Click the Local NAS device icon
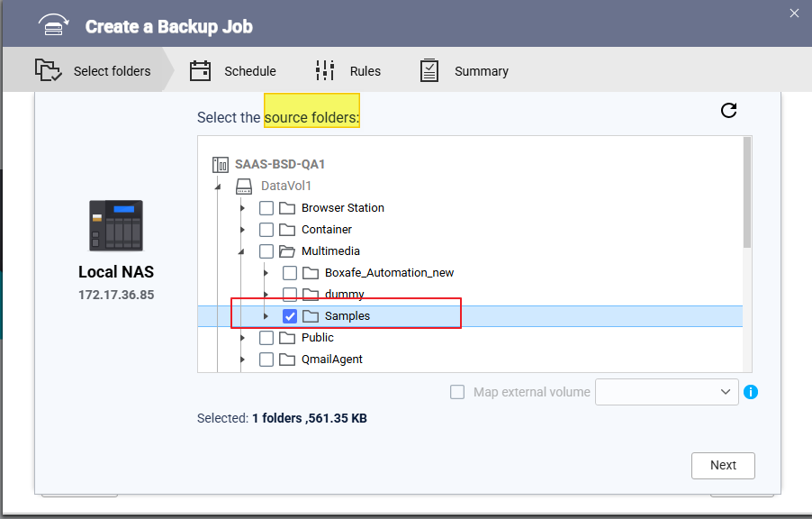 [116, 225]
